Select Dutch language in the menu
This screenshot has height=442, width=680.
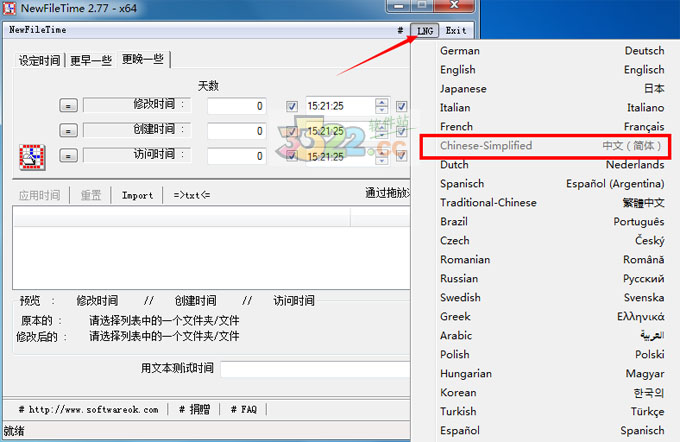pyautogui.click(x=552, y=165)
